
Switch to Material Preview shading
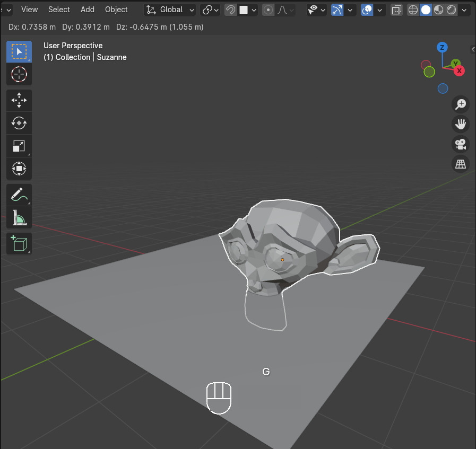coord(438,10)
